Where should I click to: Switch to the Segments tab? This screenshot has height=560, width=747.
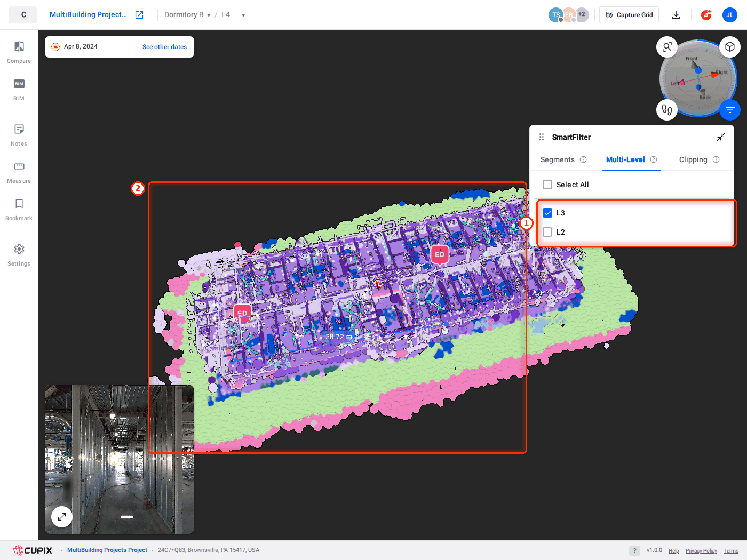click(558, 159)
